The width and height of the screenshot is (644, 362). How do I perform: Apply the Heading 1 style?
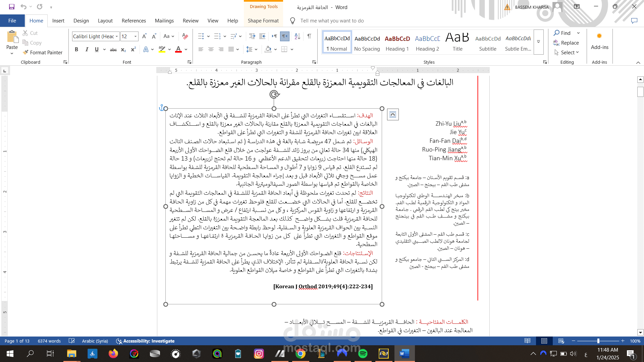click(x=397, y=43)
